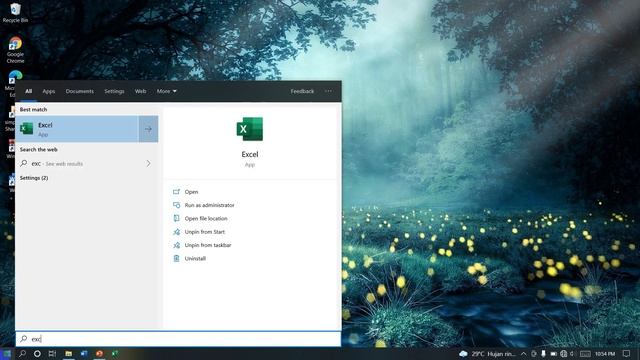Click the Run as administrator shield icon
This screenshot has height=360, width=640.
click(176, 205)
